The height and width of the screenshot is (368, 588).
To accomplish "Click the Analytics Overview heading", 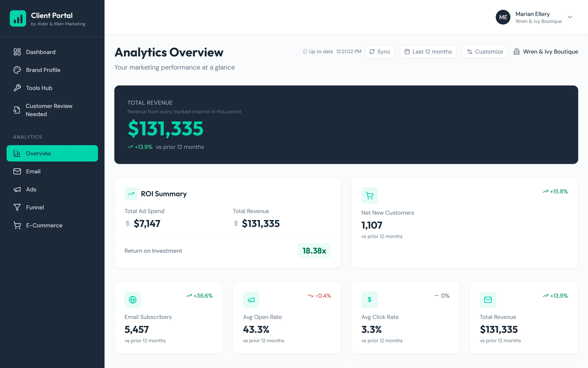I will (169, 52).
